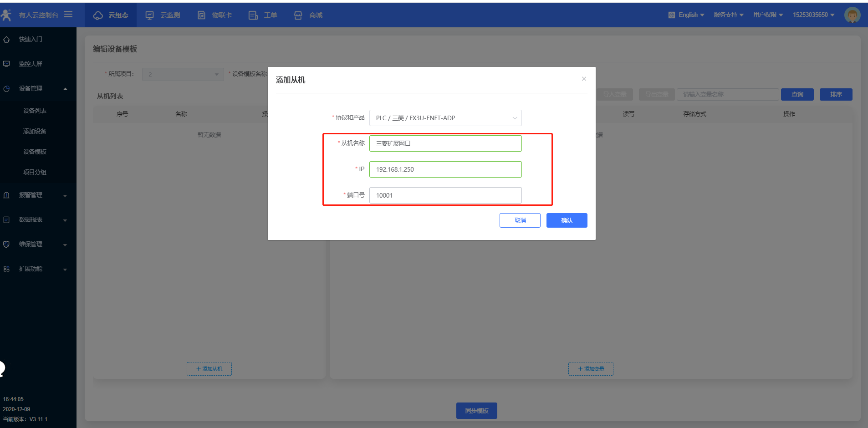Click the 确认 confirm button

coord(567,220)
